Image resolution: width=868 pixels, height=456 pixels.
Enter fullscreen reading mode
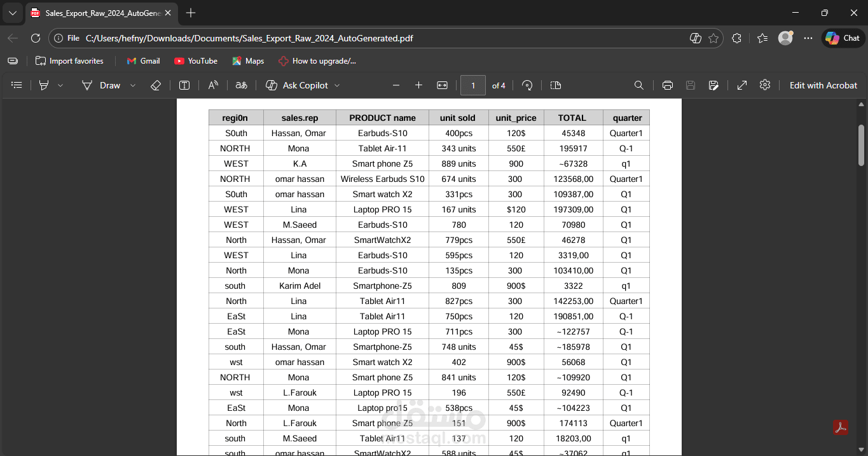point(741,85)
